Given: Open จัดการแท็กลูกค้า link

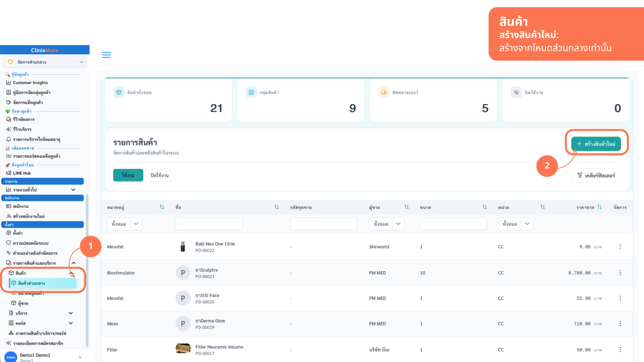Looking at the screenshot, I should pos(24,102).
